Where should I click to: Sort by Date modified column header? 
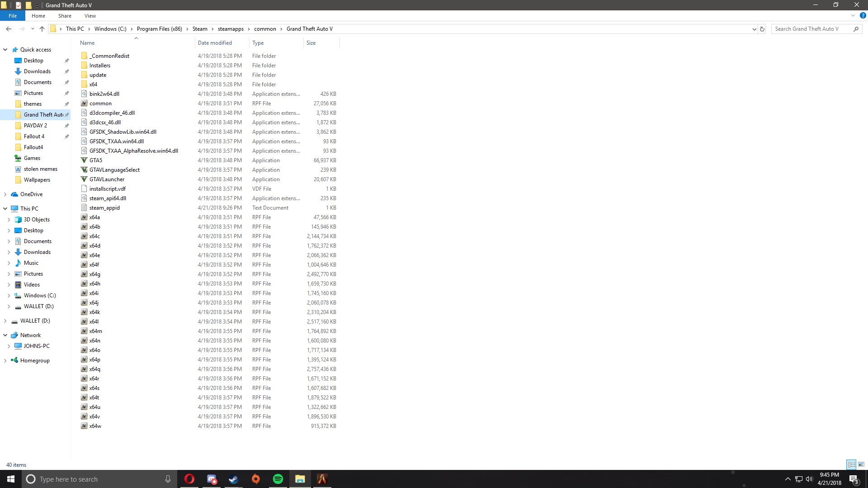tap(222, 43)
